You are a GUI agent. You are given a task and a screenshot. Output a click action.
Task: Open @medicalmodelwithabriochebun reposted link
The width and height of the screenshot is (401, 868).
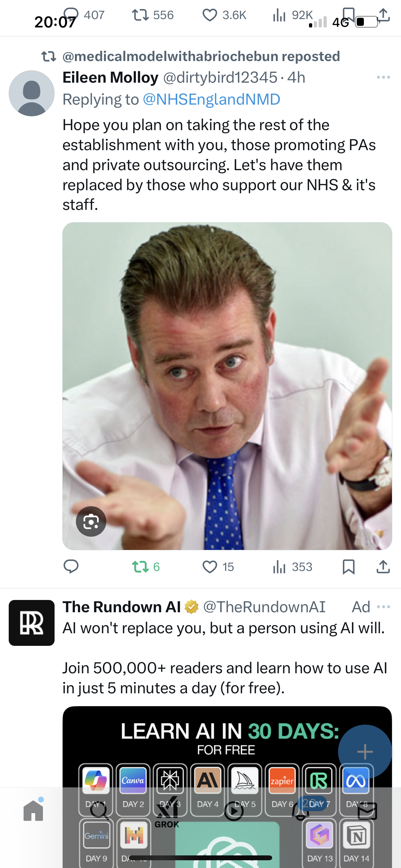201,56
